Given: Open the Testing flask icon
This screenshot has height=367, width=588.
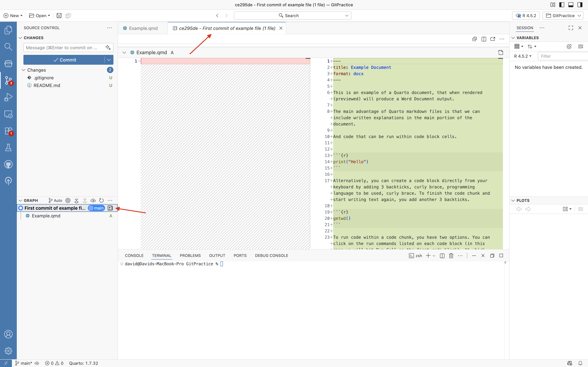Looking at the screenshot, I should click(x=8, y=147).
